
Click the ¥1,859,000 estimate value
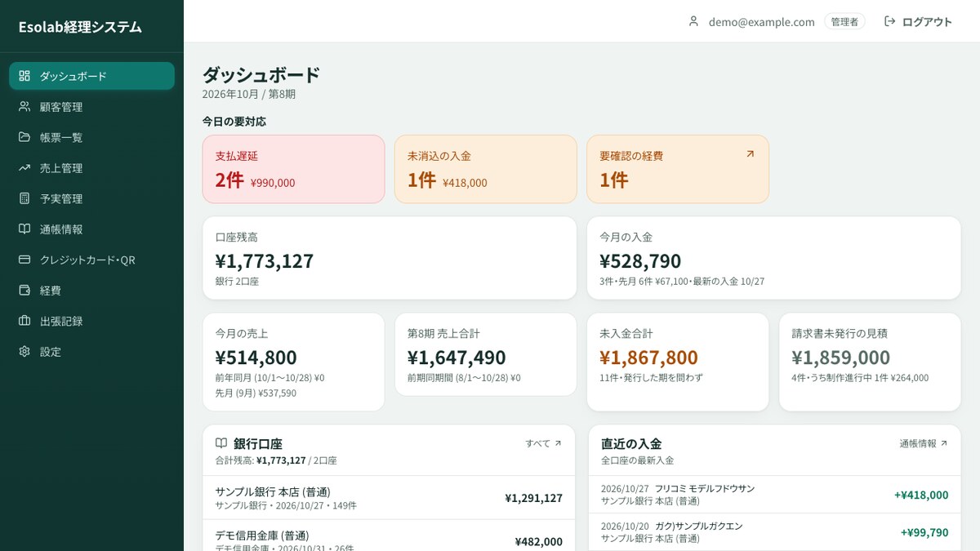pyautogui.click(x=840, y=358)
